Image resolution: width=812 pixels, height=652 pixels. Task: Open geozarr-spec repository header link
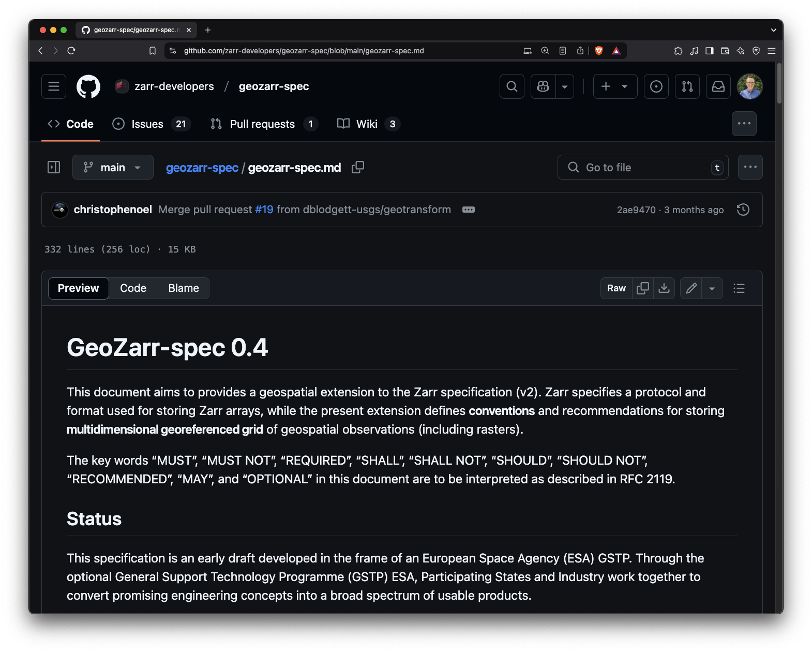click(274, 86)
